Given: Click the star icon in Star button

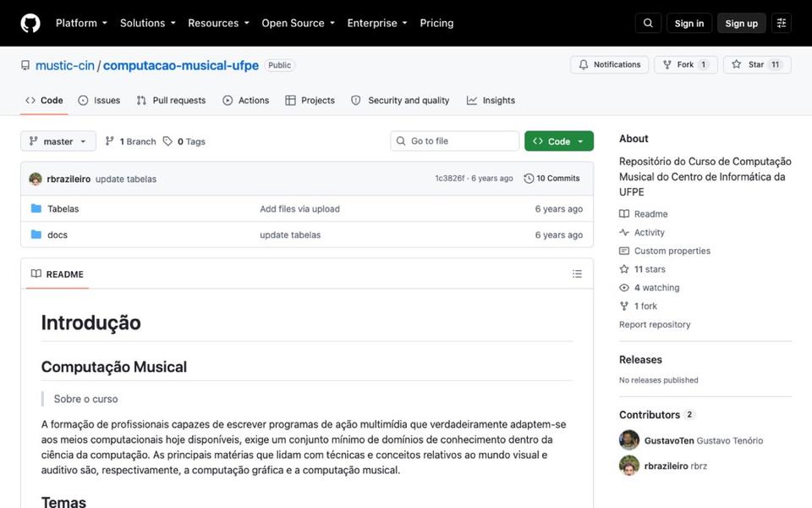Looking at the screenshot, I should click(736, 64).
